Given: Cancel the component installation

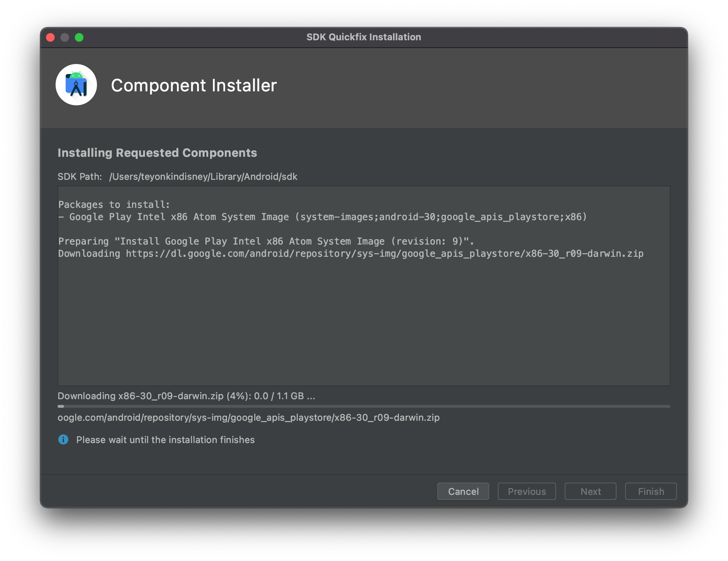Looking at the screenshot, I should point(463,491).
